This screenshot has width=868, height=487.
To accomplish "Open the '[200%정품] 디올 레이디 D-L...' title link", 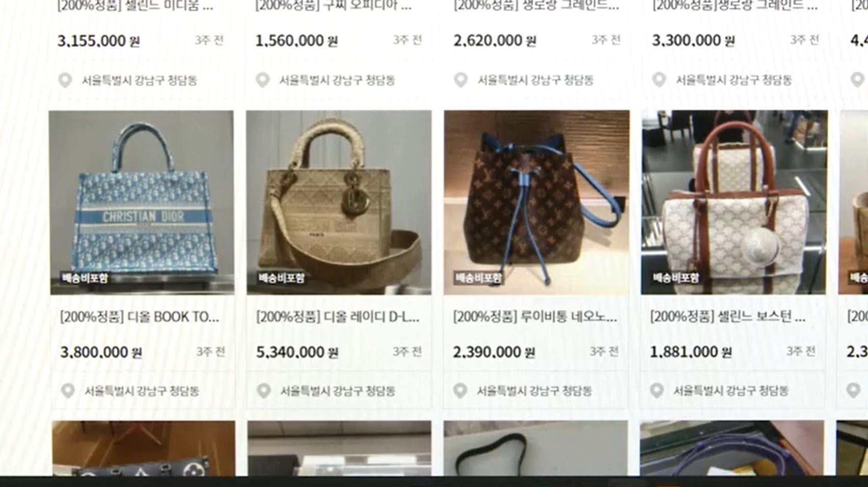I will (338, 317).
